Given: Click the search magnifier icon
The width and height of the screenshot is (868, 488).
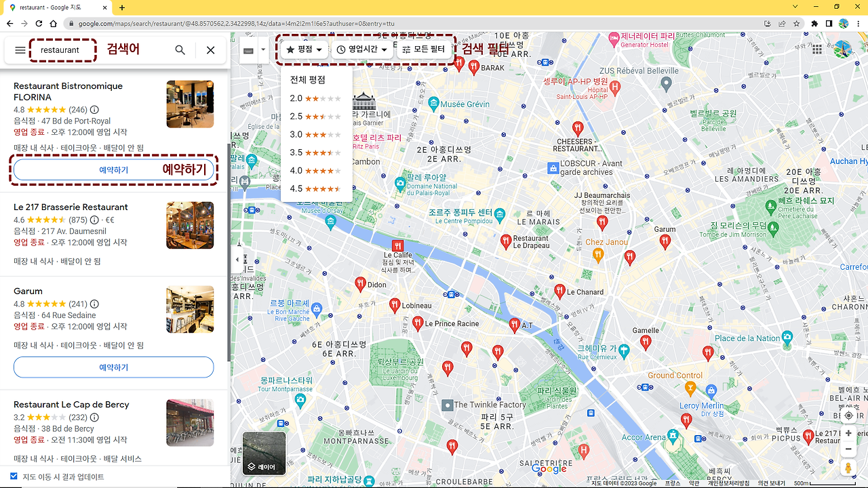Looking at the screenshot, I should [180, 50].
